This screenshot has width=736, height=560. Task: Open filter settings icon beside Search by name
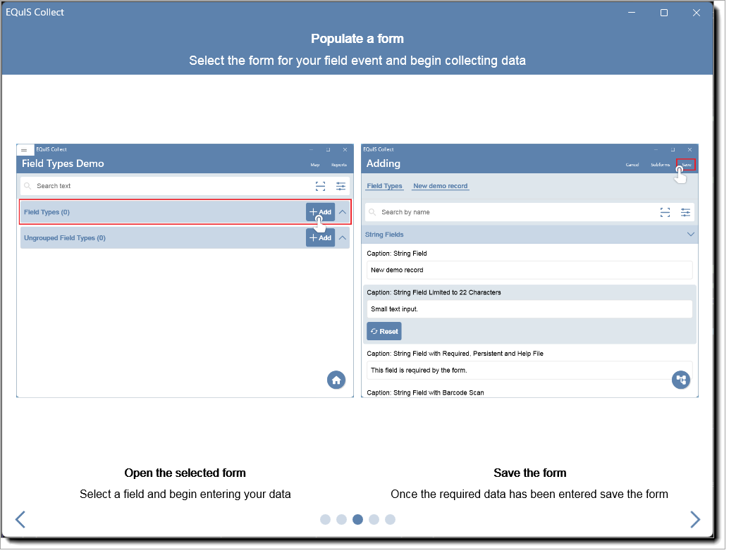(x=685, y=213)
